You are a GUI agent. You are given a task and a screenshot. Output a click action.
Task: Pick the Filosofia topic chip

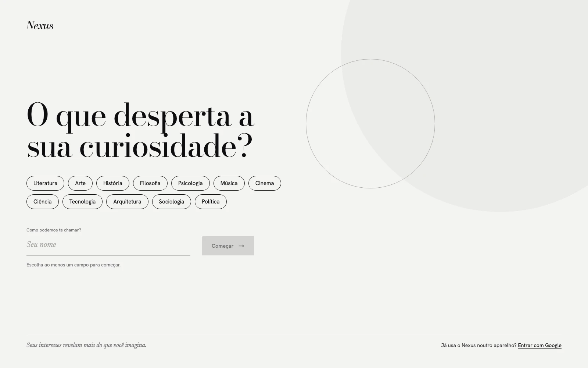pyautogui.click(x=150, y=183)
